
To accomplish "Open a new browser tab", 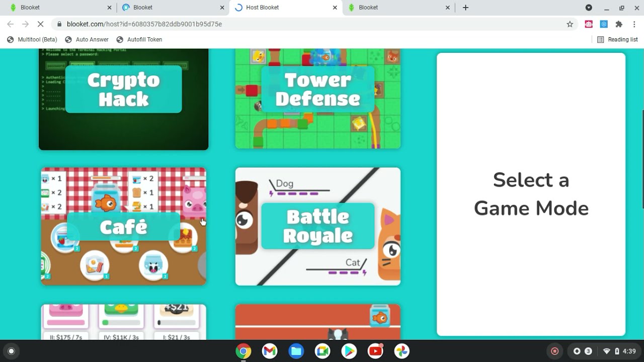I will tap(465, 8).
